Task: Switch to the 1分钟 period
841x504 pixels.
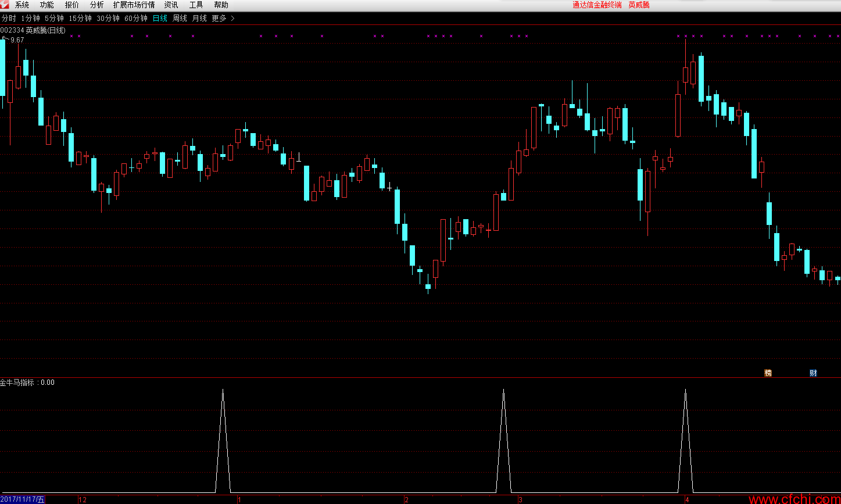Action: pyautogui.click(x=30, y=18)
